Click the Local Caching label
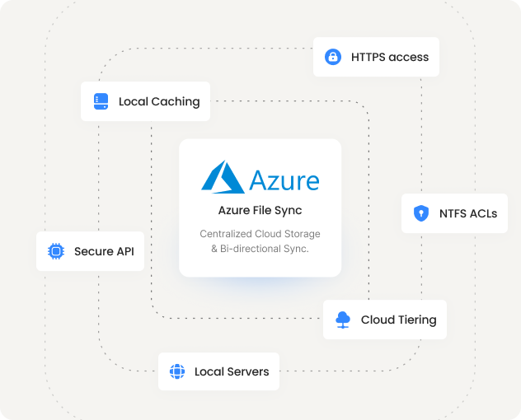 click(x=159, y=101)
